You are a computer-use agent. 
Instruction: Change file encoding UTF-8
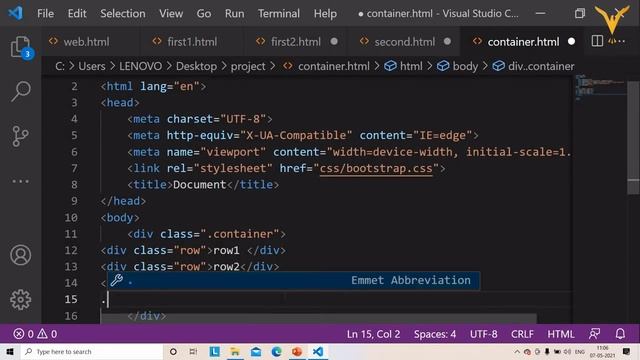tap(483, 334)
